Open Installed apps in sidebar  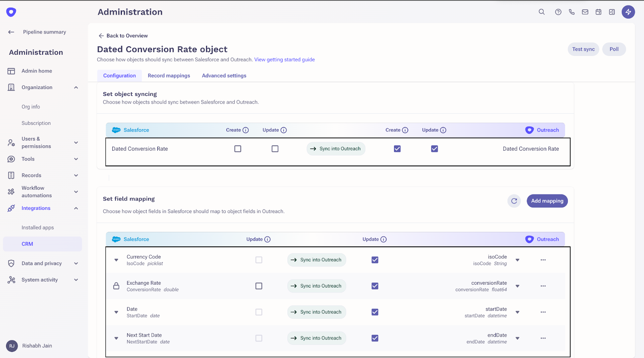click(38, 228)
